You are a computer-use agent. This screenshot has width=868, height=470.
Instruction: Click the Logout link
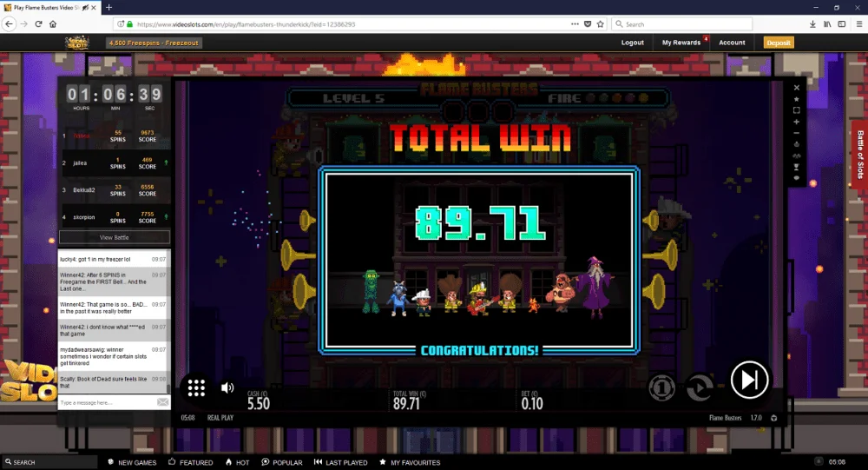pos(632,43)
